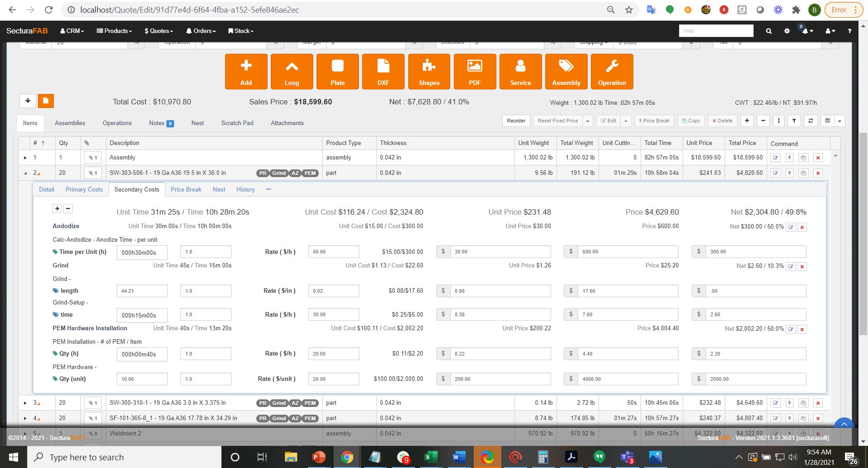Screen dimensions: 868x468
Task: Add a new quote item
Action: (x=246, y=71)
